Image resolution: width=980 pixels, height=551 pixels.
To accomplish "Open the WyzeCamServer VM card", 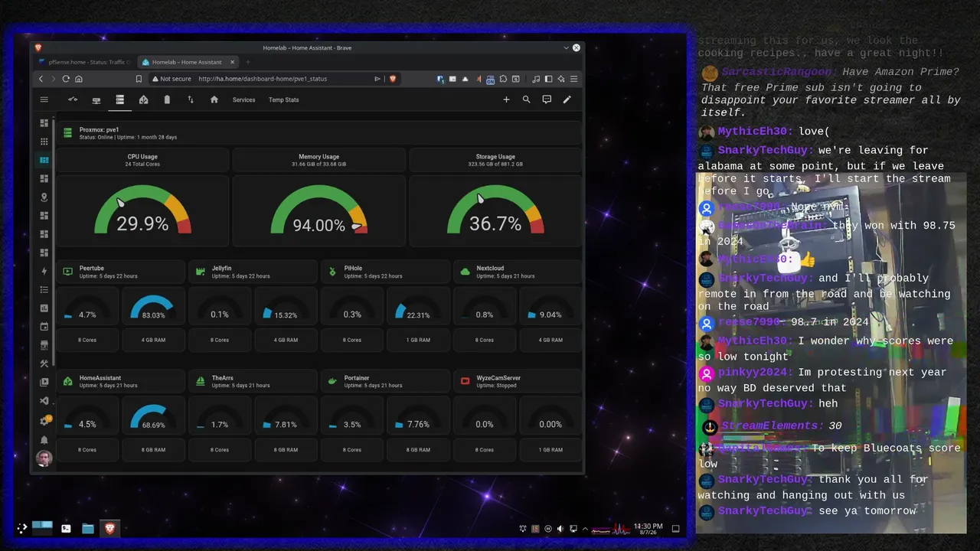I will (x=518, y=381).
